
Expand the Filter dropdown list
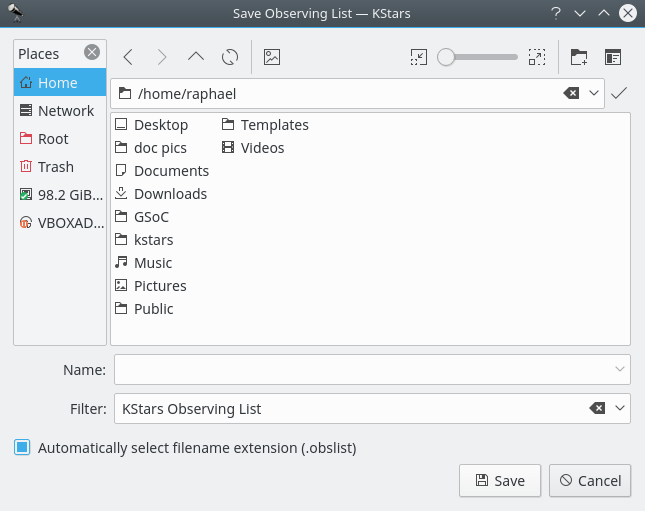click(x=620, y=408)
